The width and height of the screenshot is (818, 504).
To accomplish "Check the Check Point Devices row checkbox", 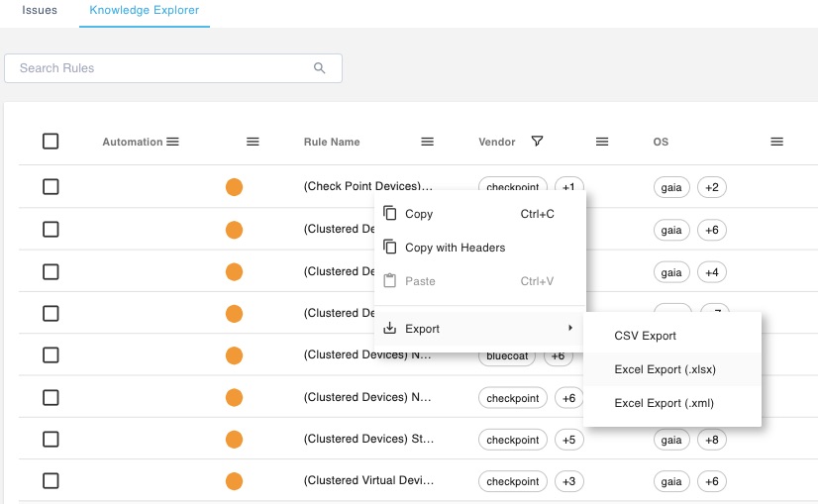I will point(51,186).
